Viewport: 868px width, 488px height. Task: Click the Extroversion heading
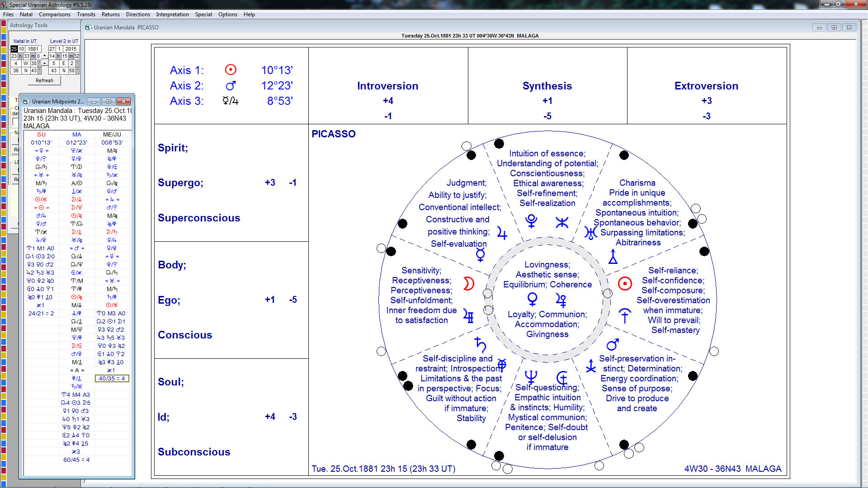click(x=706, y=86)
